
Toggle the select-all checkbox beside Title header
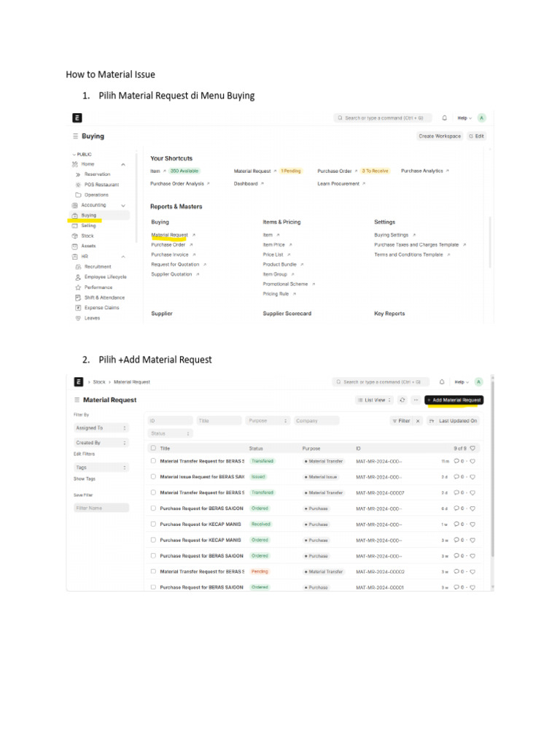pos(153,448)
